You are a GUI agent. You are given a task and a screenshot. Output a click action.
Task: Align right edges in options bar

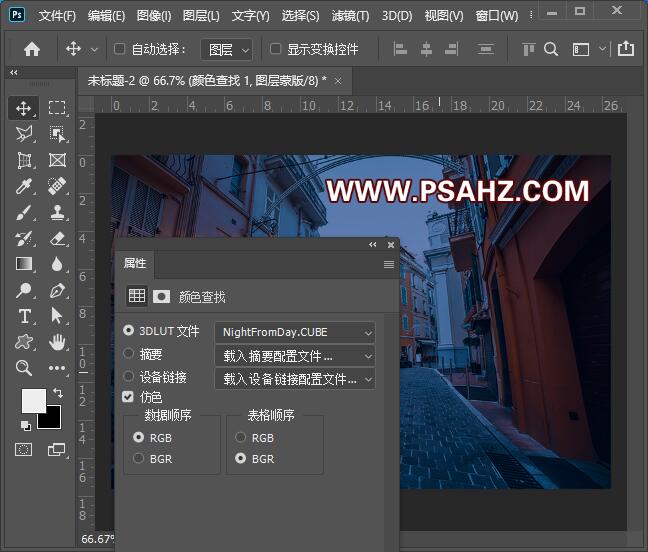click(x=452, y=49)
